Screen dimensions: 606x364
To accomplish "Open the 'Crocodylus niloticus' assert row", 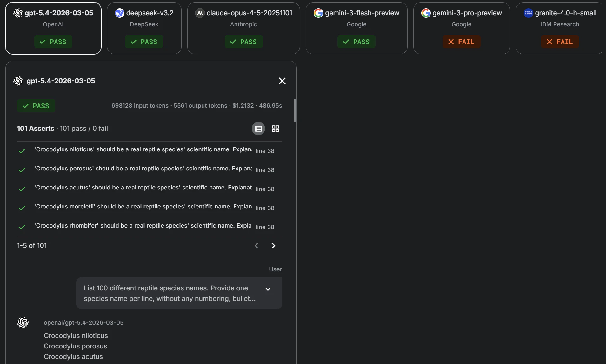I will tap(150, 151).
